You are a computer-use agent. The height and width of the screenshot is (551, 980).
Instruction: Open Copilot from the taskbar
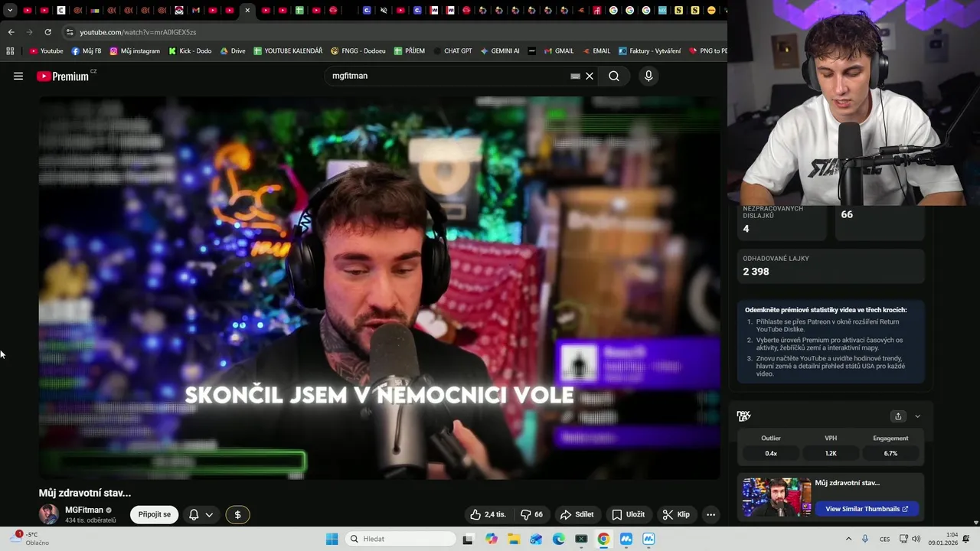point(491,539)
